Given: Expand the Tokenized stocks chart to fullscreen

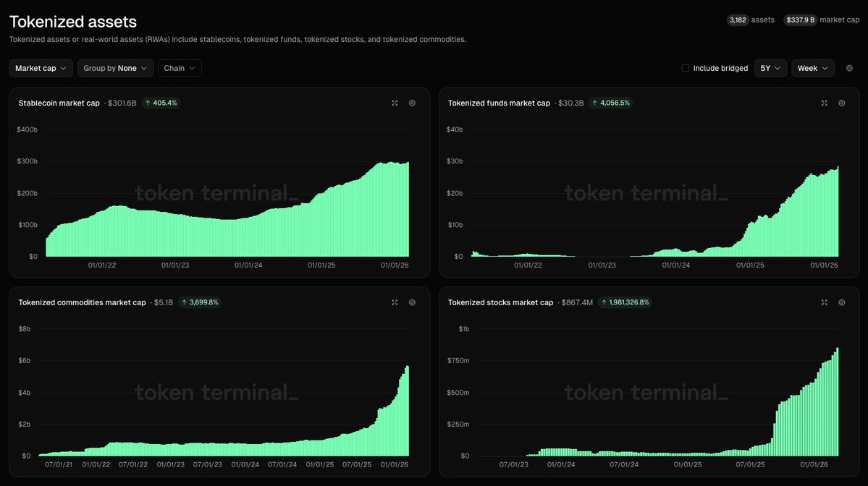Looking at the screenshot, I should pyautogui.click(x=824, y=302).
